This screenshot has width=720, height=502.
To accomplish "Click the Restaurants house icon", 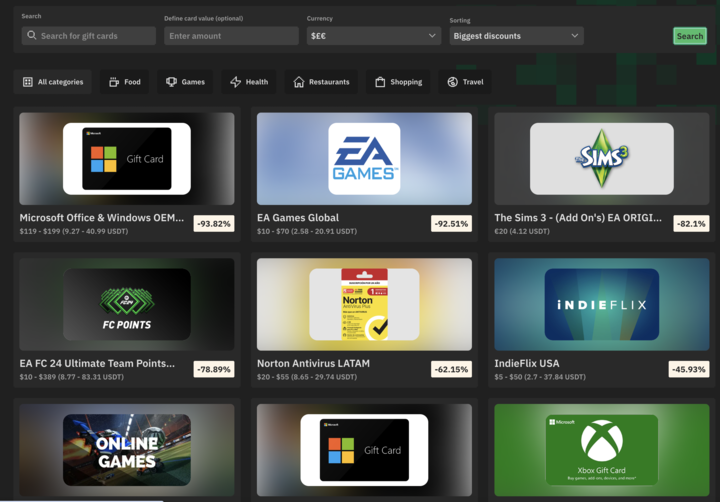I will pyautogui.click(x=299, y=82).
